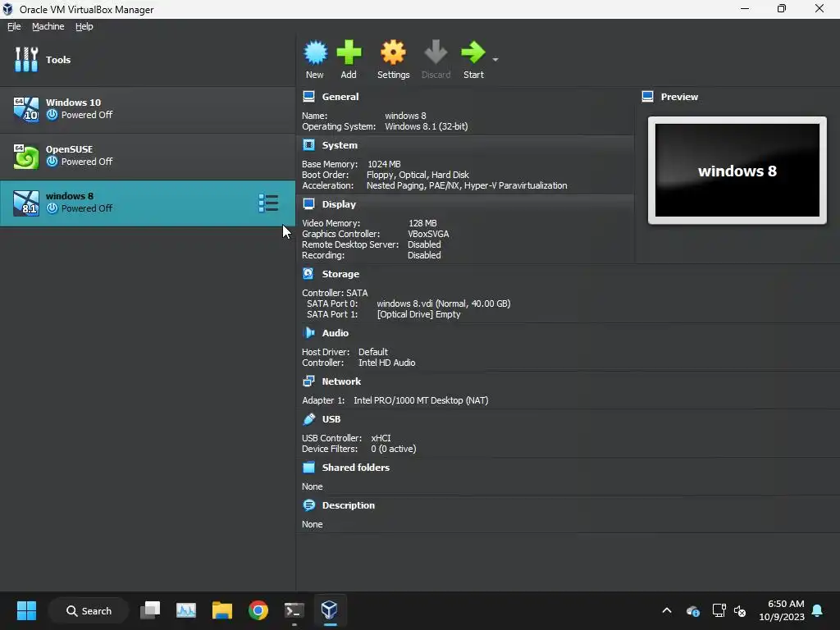This screenshot has width=840, height=630.
Task: Click the Preview panel monitor icon
Action: [648, 97]
